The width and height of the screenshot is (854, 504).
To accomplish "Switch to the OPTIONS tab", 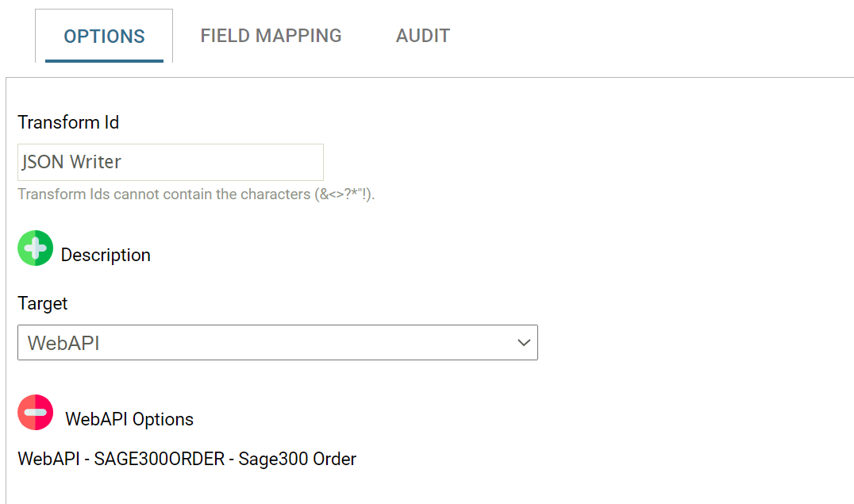I will (x=104, y=37).
